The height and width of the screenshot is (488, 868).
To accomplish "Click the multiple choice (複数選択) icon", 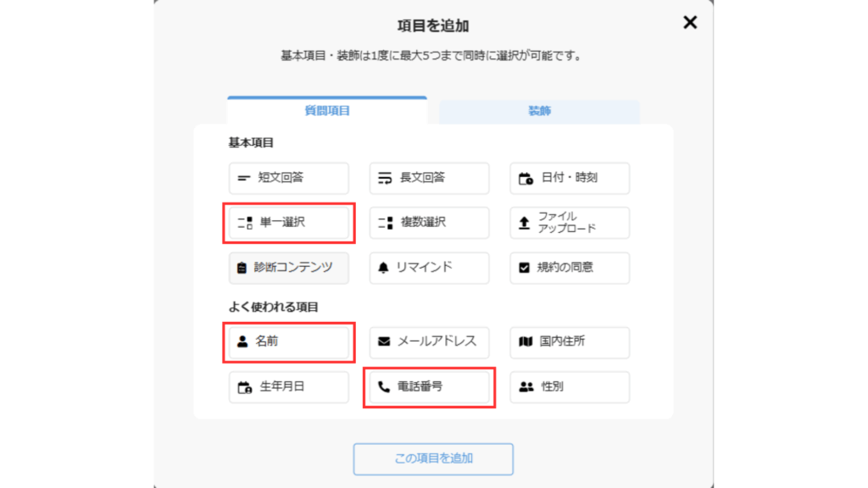I will 385,223.
